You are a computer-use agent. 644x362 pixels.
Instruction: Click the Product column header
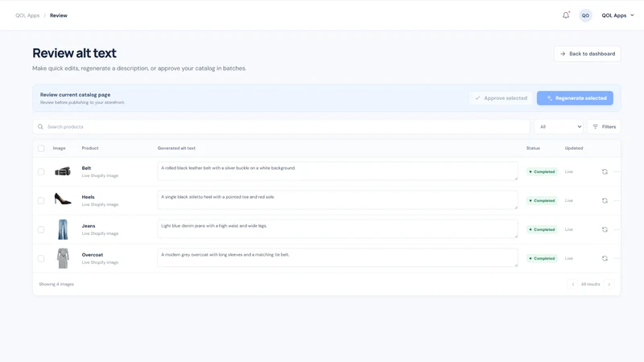click(x=90, y=148)
